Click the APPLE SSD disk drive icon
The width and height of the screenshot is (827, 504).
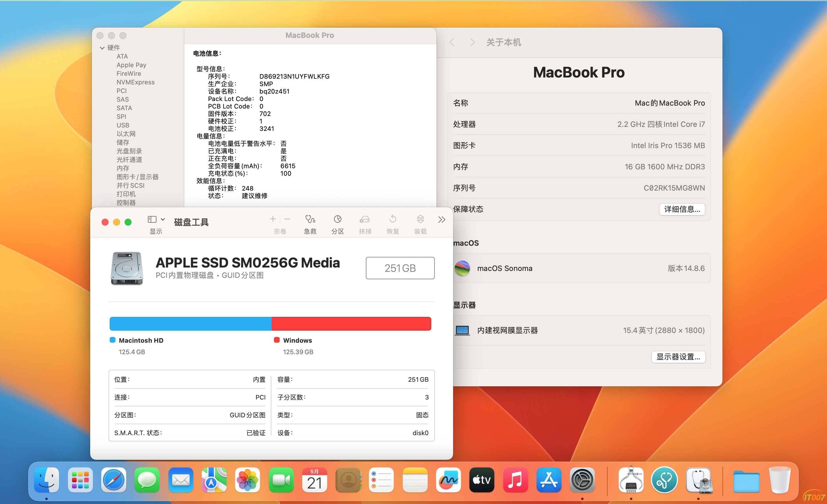[127, 268]
